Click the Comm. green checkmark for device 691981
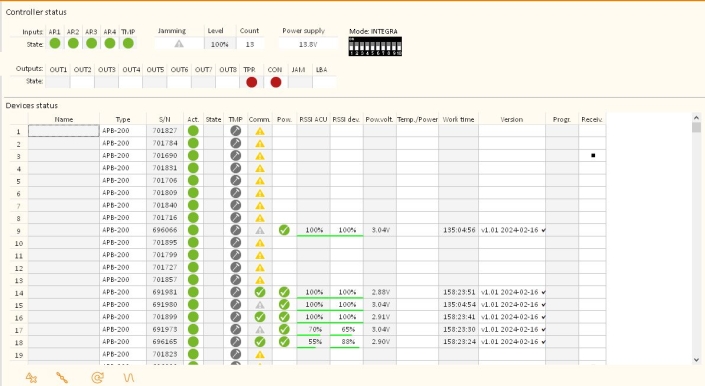The height and width of the screenshot is (386, 705). [260, 292]
